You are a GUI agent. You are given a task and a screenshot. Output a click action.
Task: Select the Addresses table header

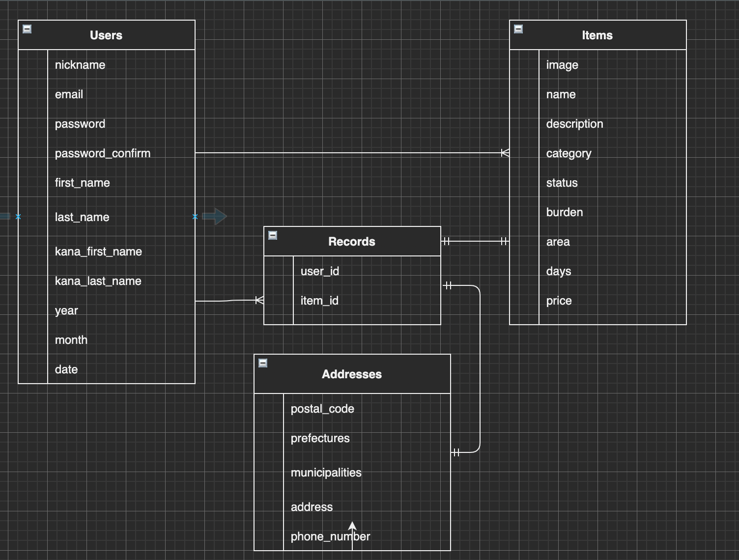pyautogui.click(x=352, y=374)
